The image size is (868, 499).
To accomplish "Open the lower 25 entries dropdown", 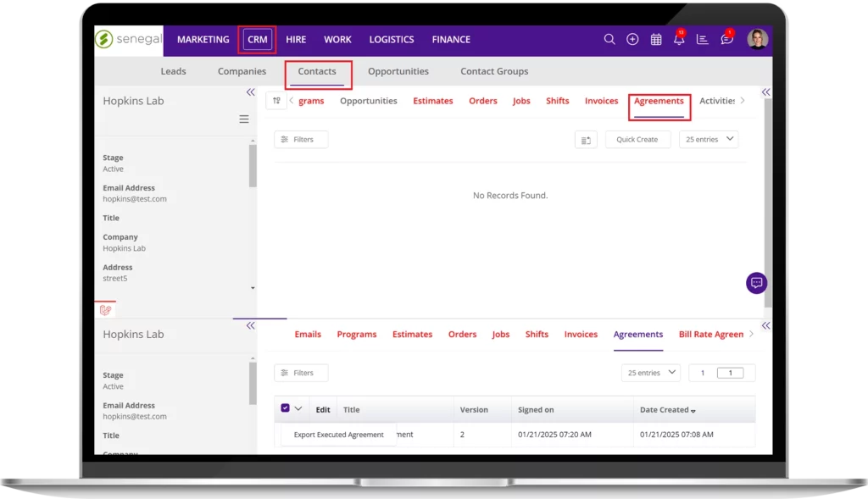I will [650, 373].
